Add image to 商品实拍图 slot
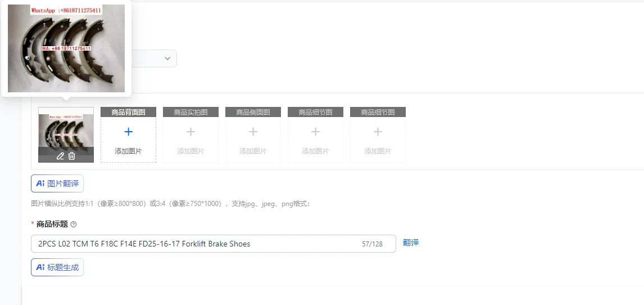This screenshot has height=305, width=644. (191, 135)
